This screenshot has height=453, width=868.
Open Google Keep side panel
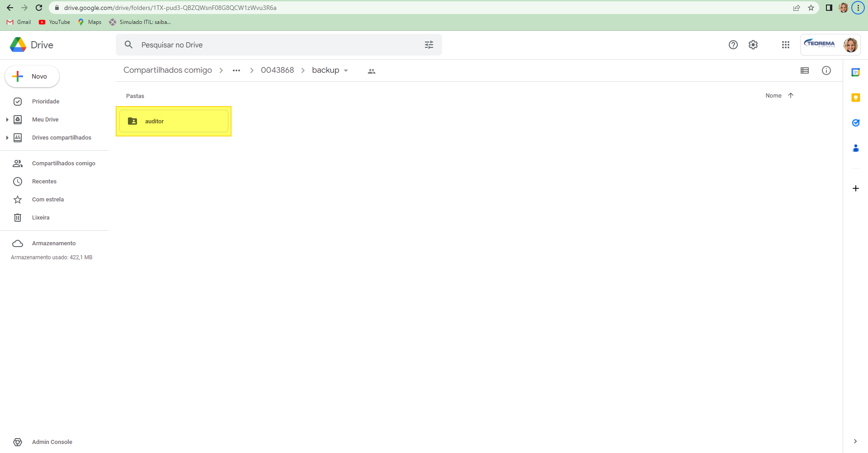pyautogui.click(x=856, y=98)
